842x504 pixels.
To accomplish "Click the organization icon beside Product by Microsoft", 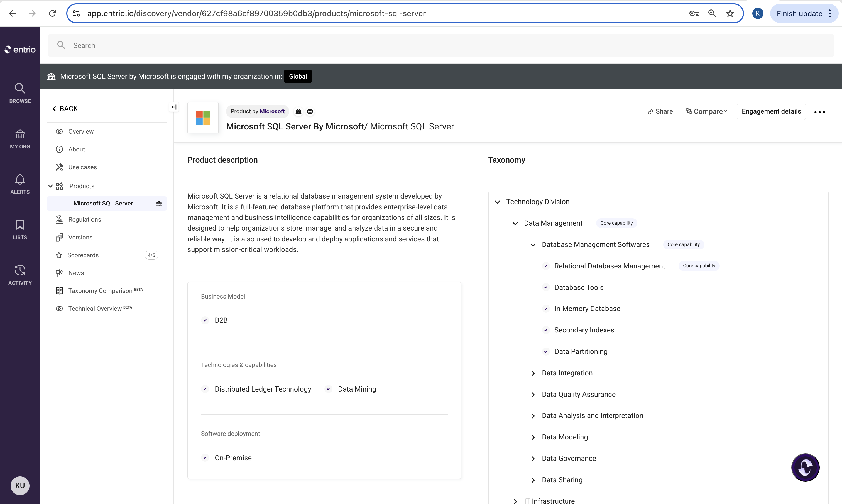I will point(298,111).
